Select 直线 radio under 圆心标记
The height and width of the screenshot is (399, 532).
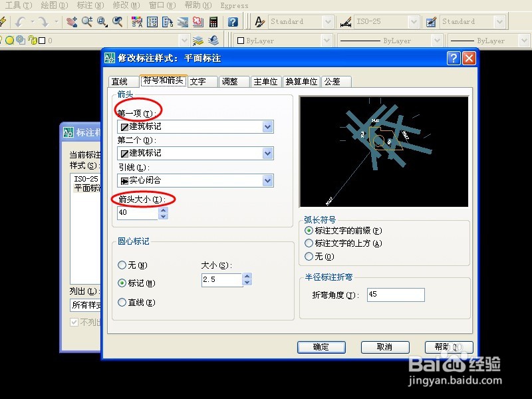click(122, 302)
